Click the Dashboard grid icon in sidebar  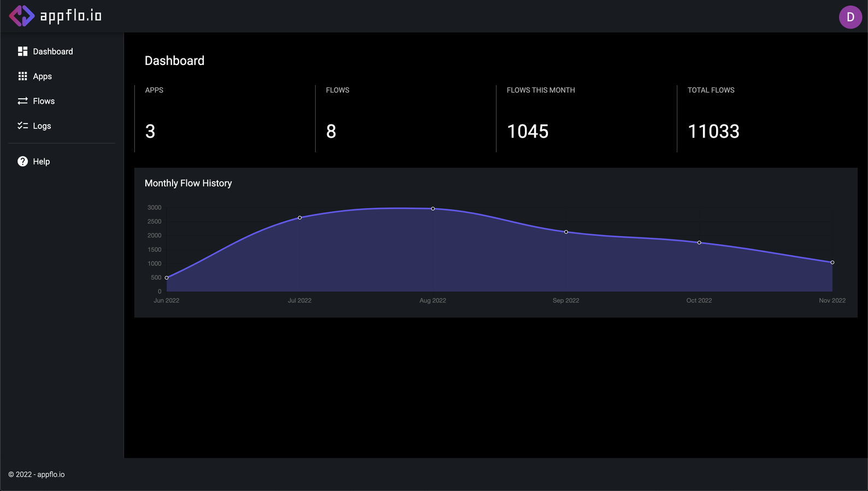coord(22,51)
